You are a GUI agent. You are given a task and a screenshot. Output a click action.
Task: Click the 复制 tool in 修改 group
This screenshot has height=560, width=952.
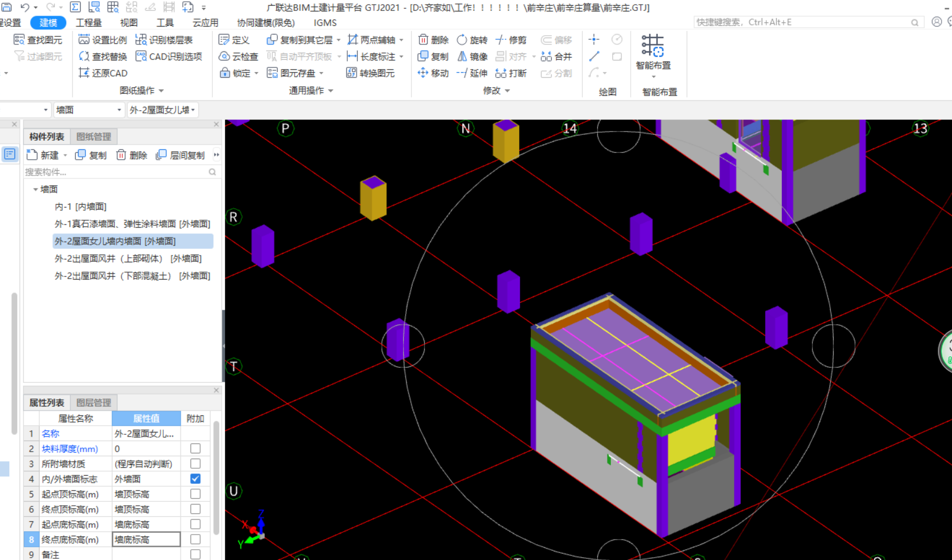click(433, 57)
